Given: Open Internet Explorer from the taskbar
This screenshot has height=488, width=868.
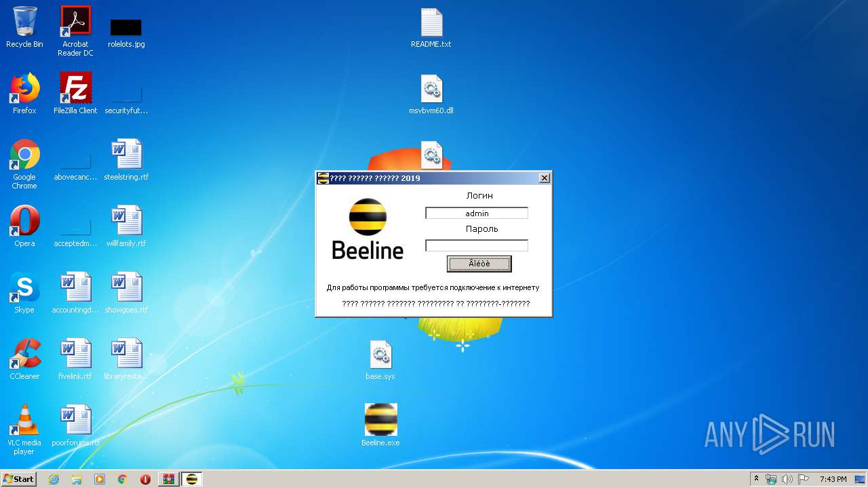Looking at the screenshot, I should (x=54, y=479).
